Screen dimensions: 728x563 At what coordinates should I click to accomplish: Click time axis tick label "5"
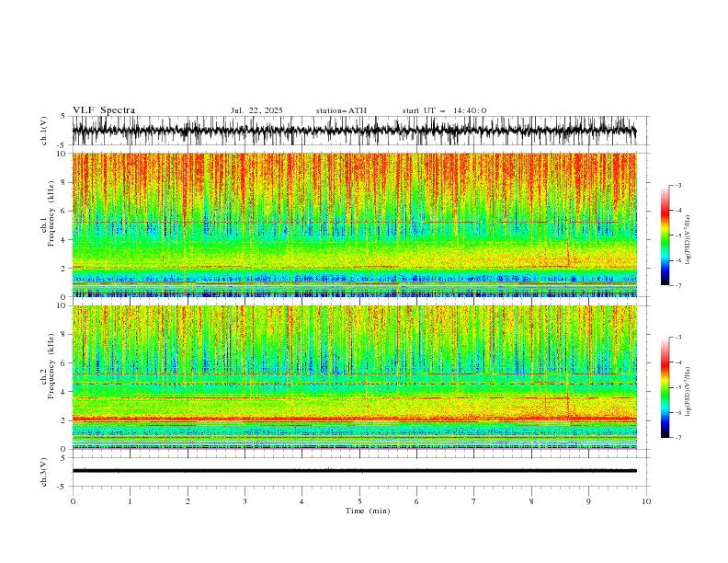(359, 501)
